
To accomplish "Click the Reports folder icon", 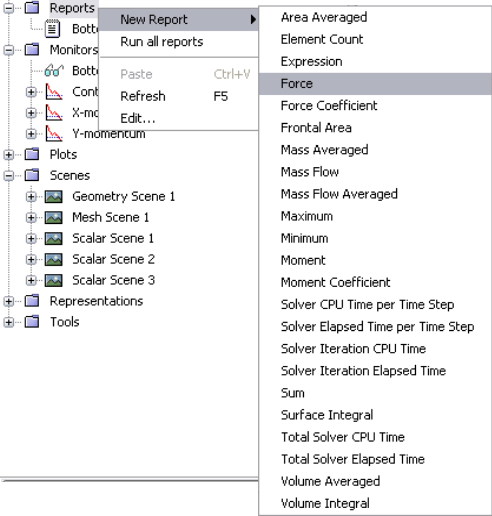I will (x=32, y=7).
